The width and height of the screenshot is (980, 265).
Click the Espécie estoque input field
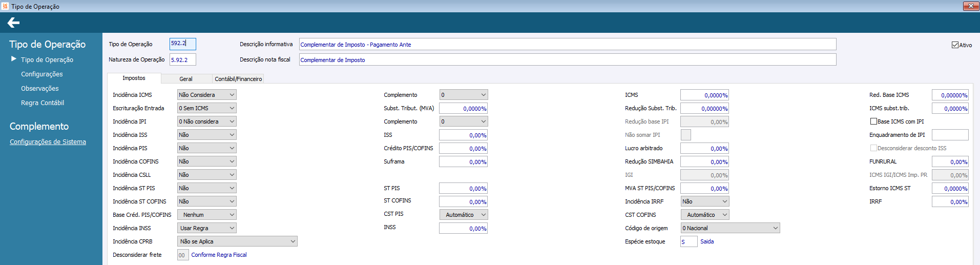click(x=689, y=241)
